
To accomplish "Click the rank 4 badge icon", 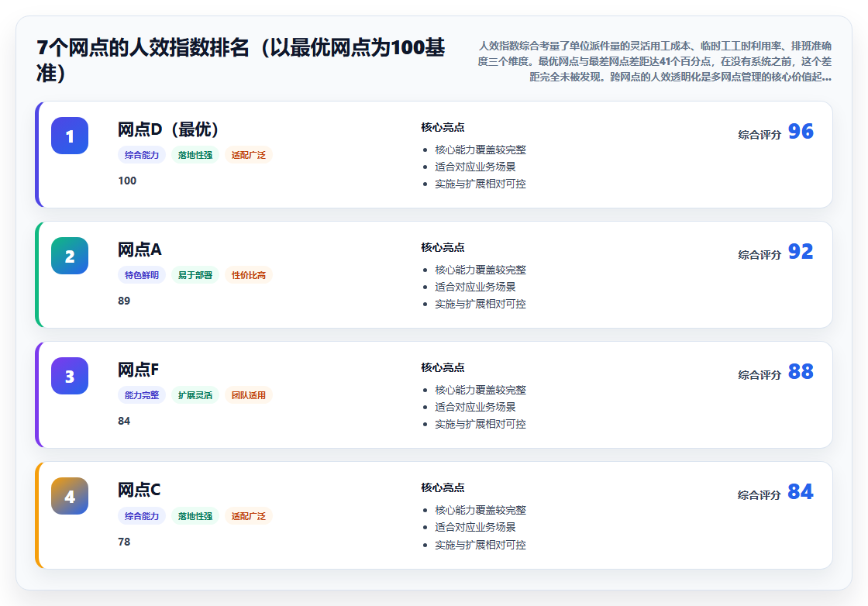I will [x=70, y=496].
